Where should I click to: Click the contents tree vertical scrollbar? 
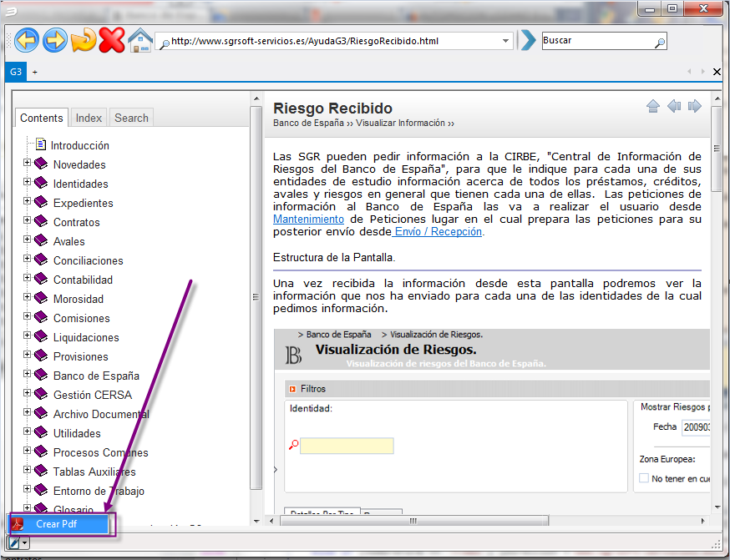pyautogui.click(x=256, y=298)
